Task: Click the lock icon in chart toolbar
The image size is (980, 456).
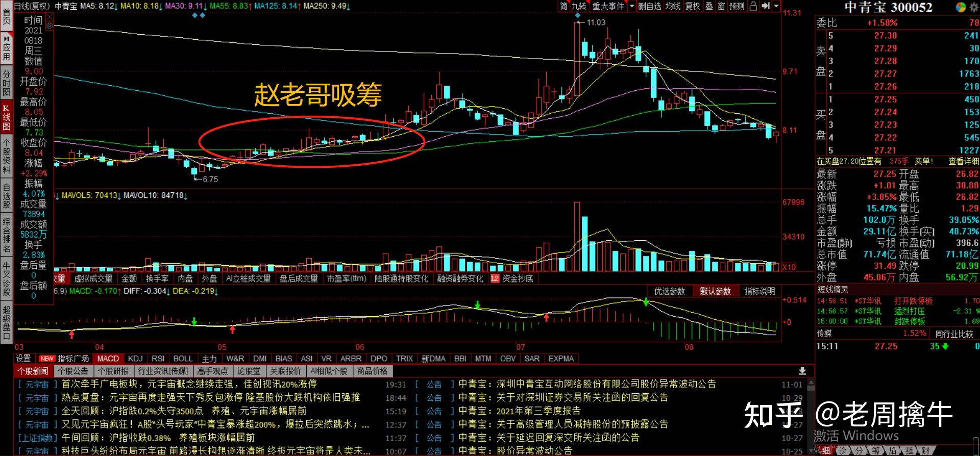Action: 753,6
